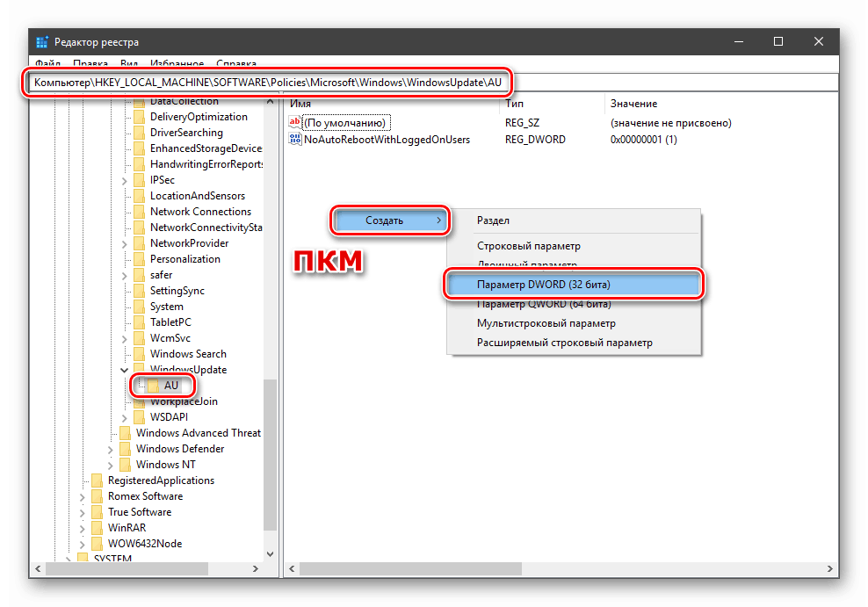868x607 pixels.
Task: Click the EnhancedStorageDevice folder icon
Action: [140, 148]
